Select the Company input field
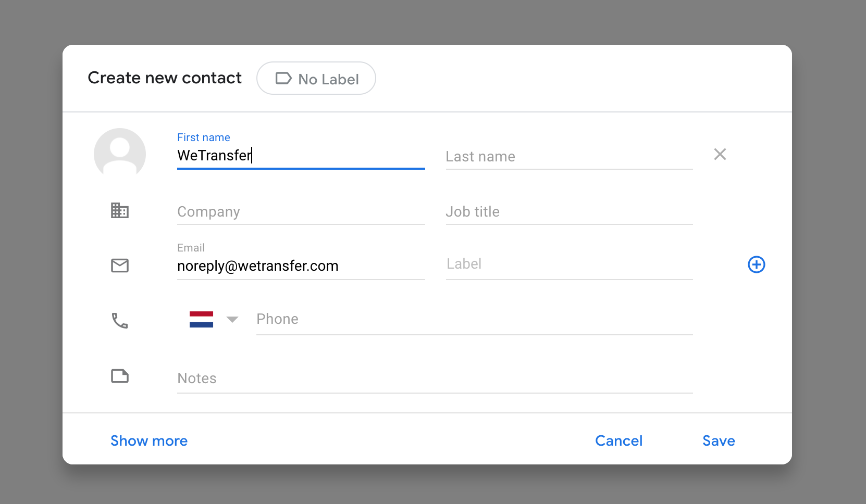This screenshot has height=504, width=866. [x=301, y=212]
